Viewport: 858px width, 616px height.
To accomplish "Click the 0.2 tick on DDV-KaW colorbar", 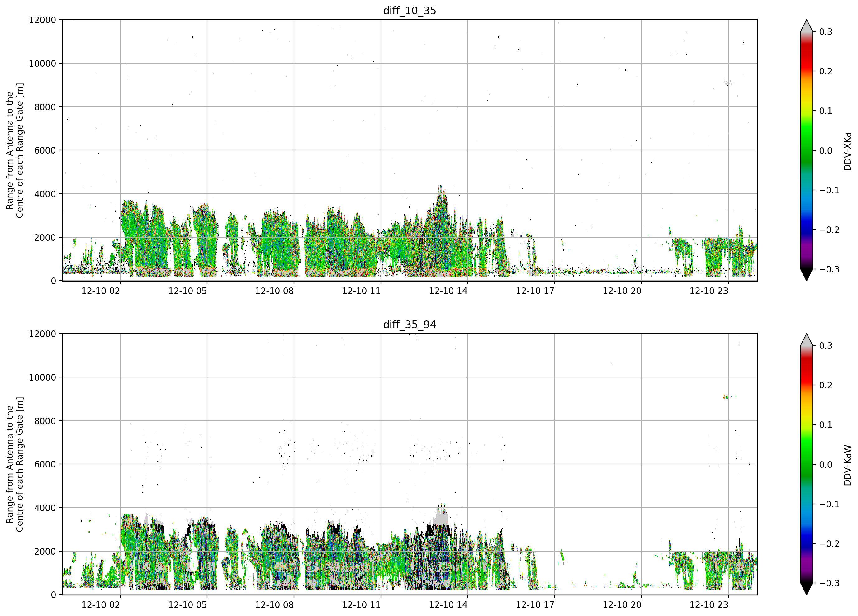I will coord(826,385).
